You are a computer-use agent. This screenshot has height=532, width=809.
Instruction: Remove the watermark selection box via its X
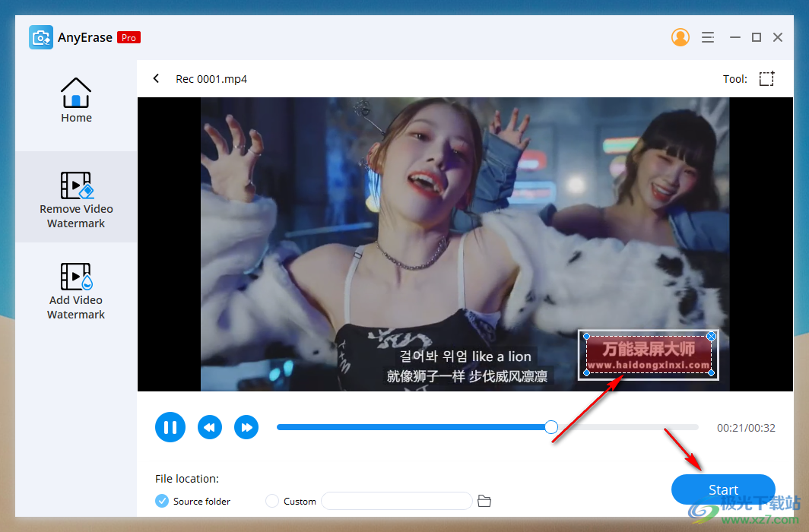712,336
